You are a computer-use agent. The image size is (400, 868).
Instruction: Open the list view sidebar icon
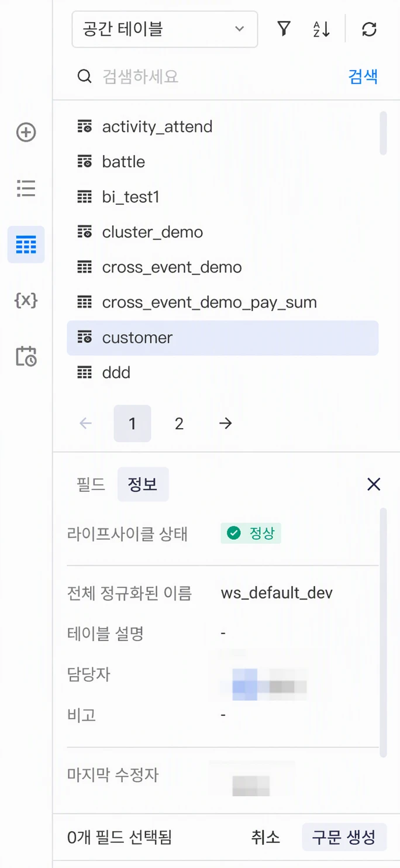pyautogui.click(x=26, y=188)
